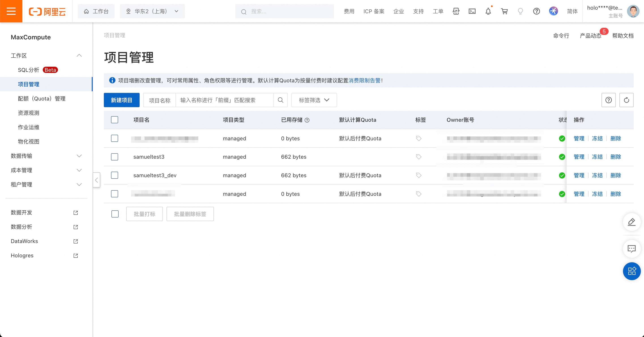Check the first blurred project row checkbox
644x337 pixels.
click(115, 138)
